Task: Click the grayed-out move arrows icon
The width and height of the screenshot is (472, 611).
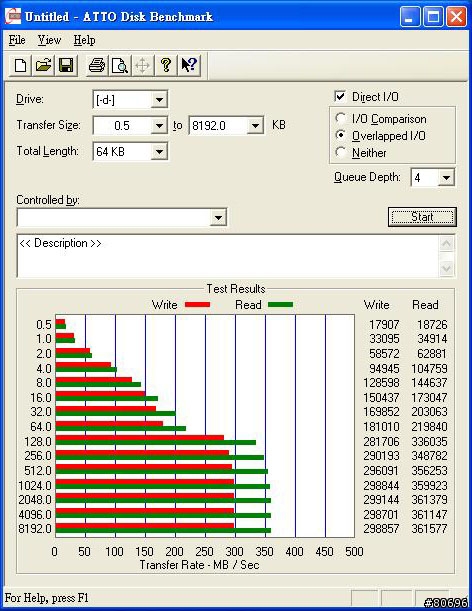Action: (143, 65)
